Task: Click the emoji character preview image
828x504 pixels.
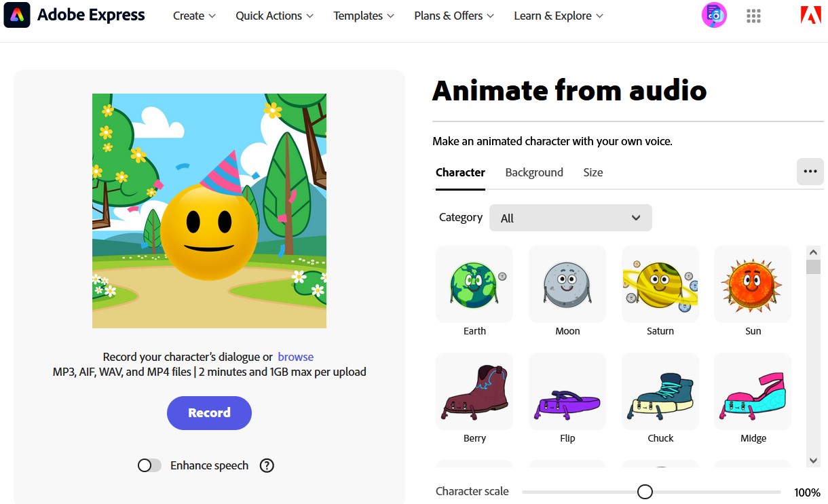Action: (209, 211)
